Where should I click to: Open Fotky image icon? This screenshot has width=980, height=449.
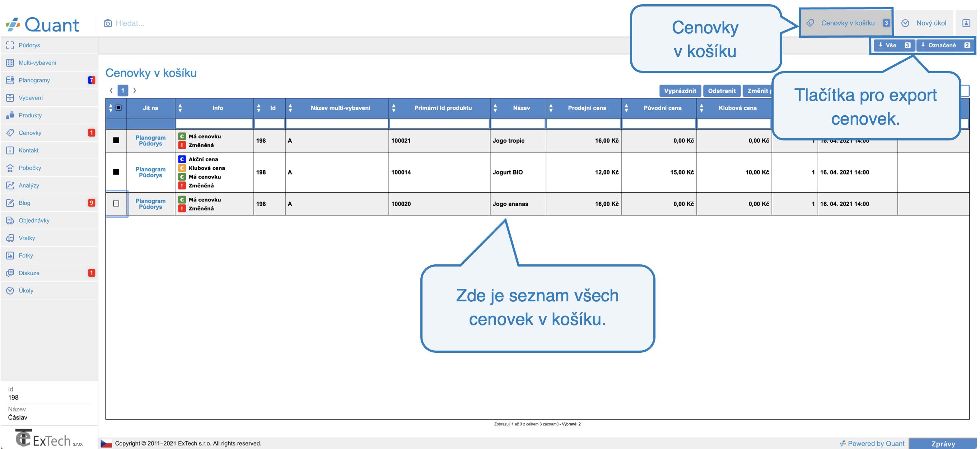(x=10, y=255)
